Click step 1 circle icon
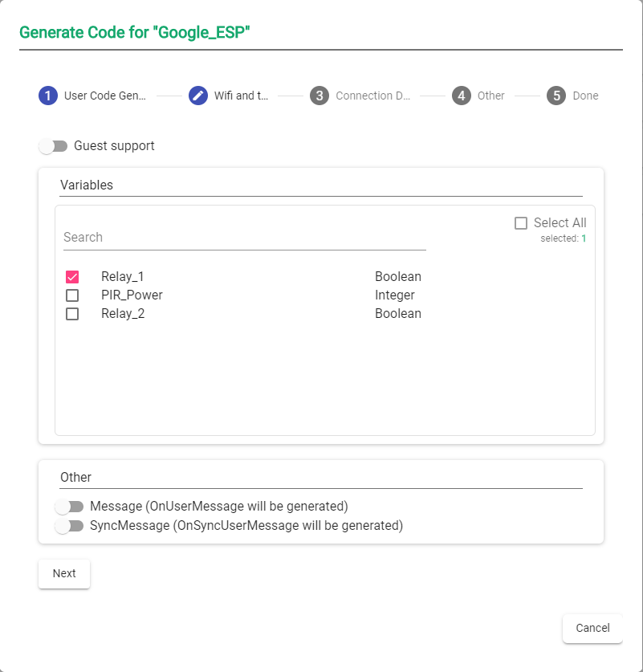643x672 pixels. [x=48, y=96]
